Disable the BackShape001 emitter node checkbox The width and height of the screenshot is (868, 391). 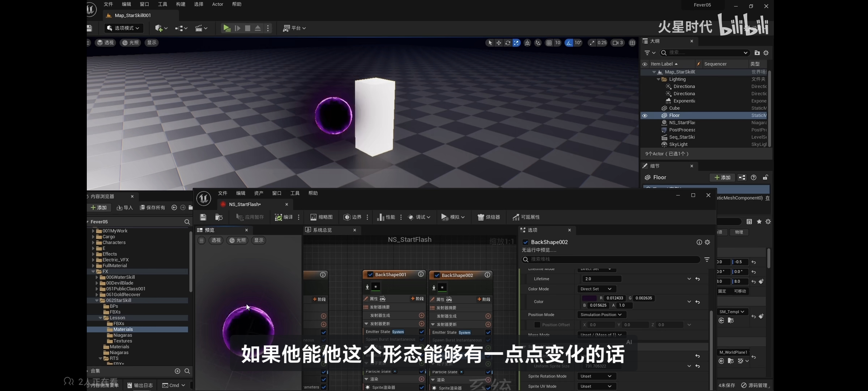[370, 275]
